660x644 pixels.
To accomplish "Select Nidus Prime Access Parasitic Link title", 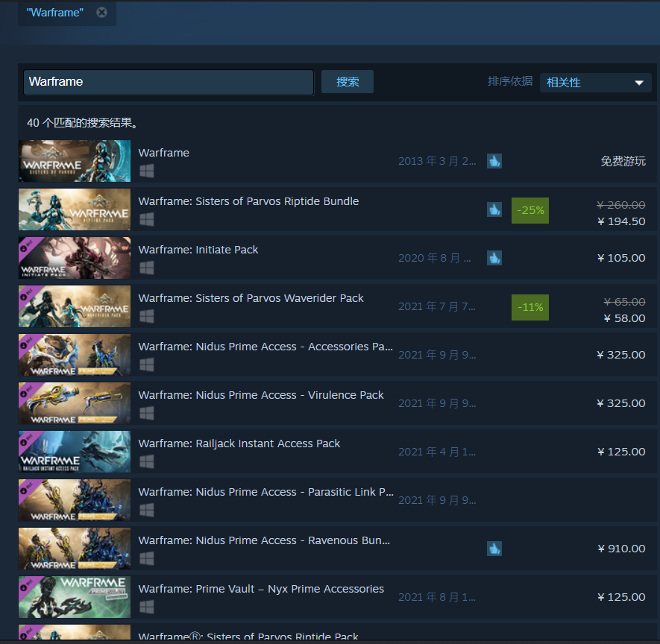I will point(266,492).
